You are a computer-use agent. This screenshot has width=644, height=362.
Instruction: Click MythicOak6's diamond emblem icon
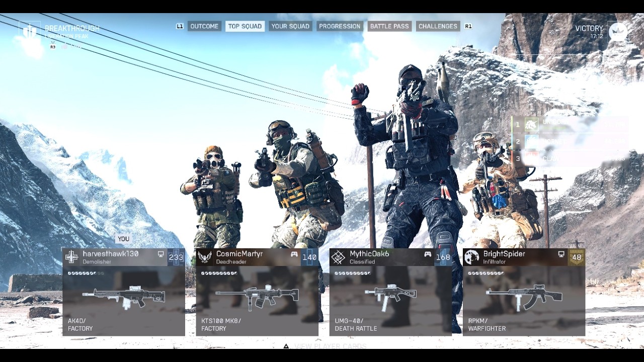[339, 257]
